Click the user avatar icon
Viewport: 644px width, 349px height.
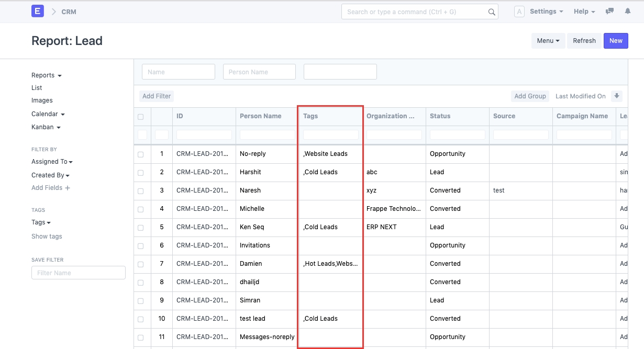pos(519,12)
